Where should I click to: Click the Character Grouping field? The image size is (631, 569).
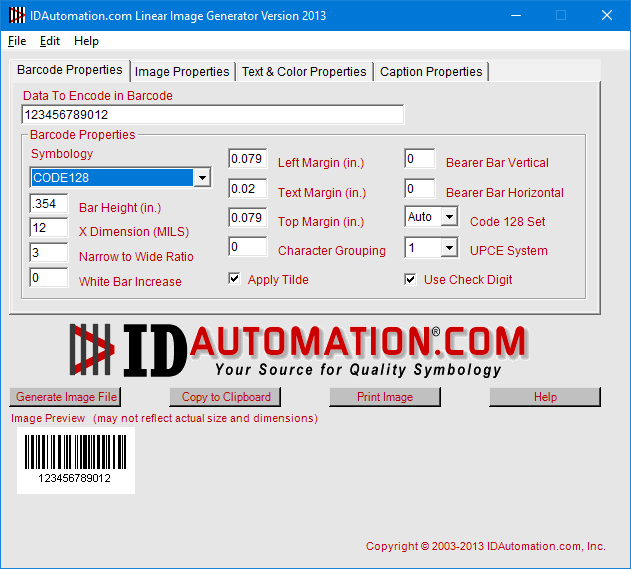tap(247, 247)
